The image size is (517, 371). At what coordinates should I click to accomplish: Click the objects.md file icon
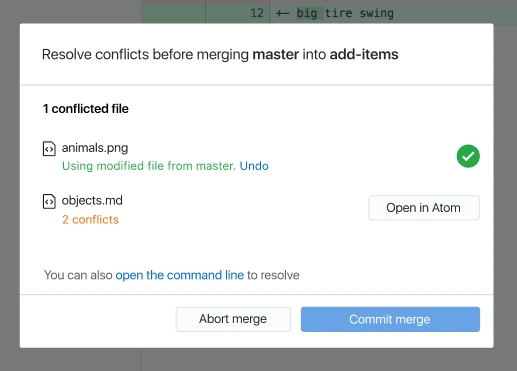click(x=49, y=201)
